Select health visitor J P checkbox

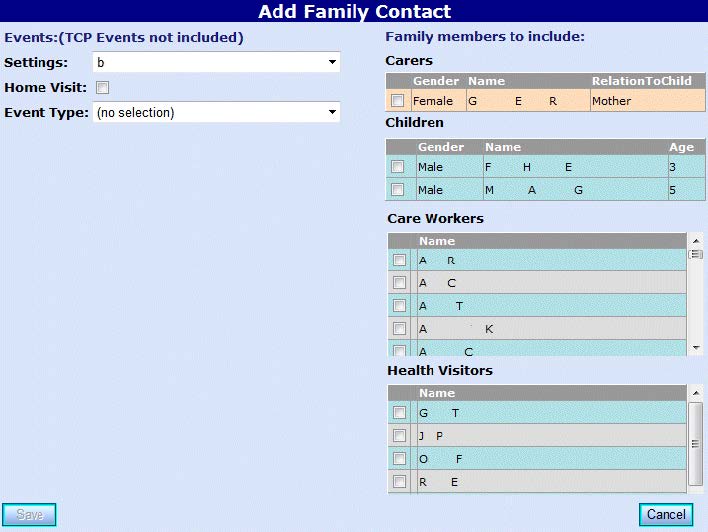click(400, 436)
